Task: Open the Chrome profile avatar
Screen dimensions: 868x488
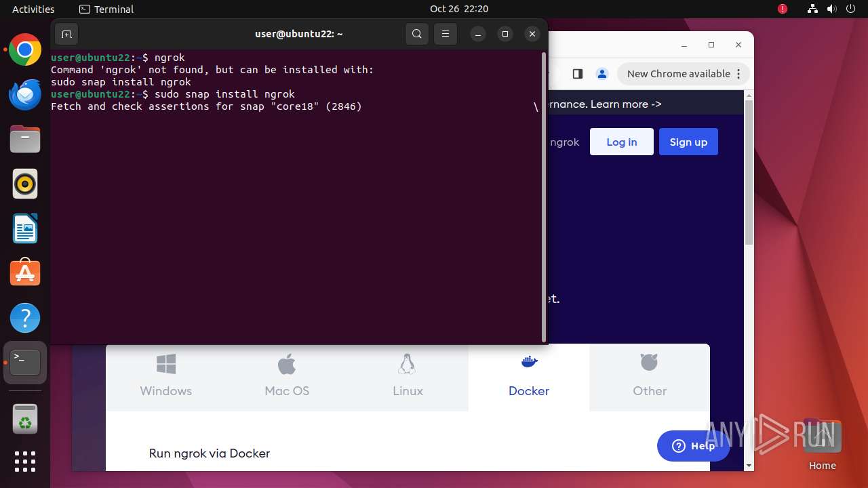Action: click(601, 74)
